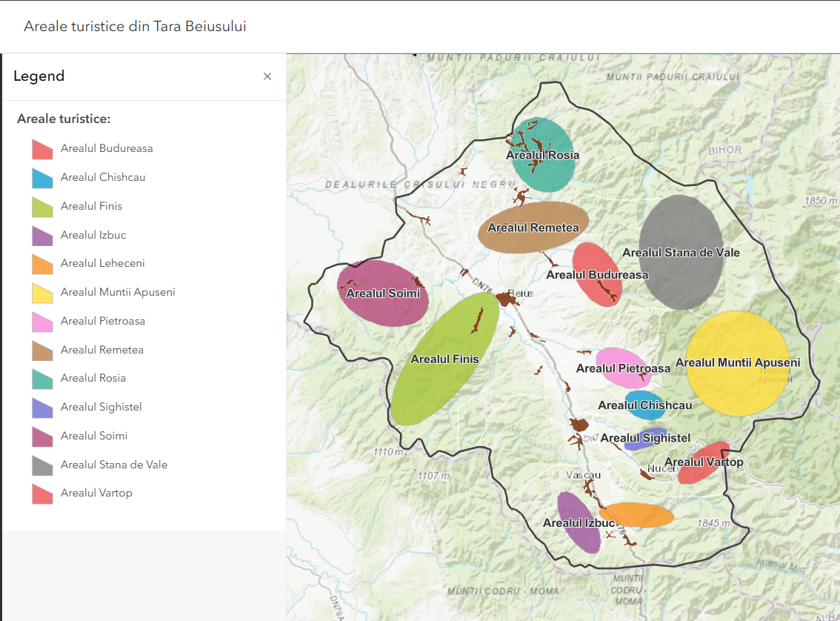This screenshot has height=621, width=840.
Task: Click the Beius town label on map
Action: (521, 293)
